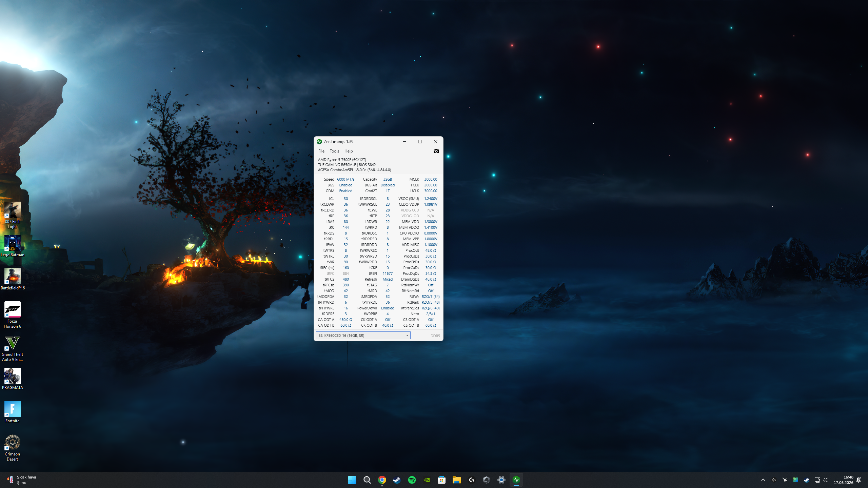Open the Tools menu in ZenTimings
This screenshot has height=488, width=868.
334,151
